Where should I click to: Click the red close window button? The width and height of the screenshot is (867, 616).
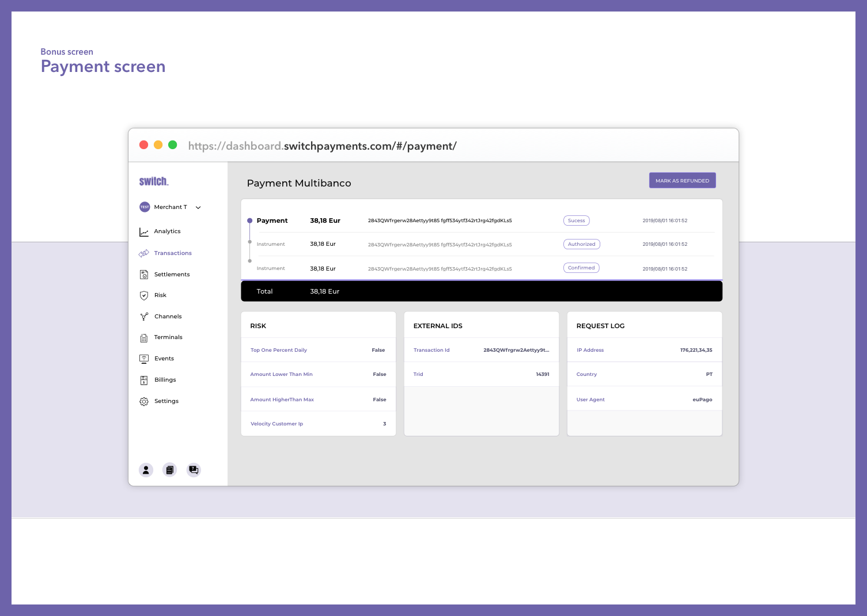click(x=144, y=145)
